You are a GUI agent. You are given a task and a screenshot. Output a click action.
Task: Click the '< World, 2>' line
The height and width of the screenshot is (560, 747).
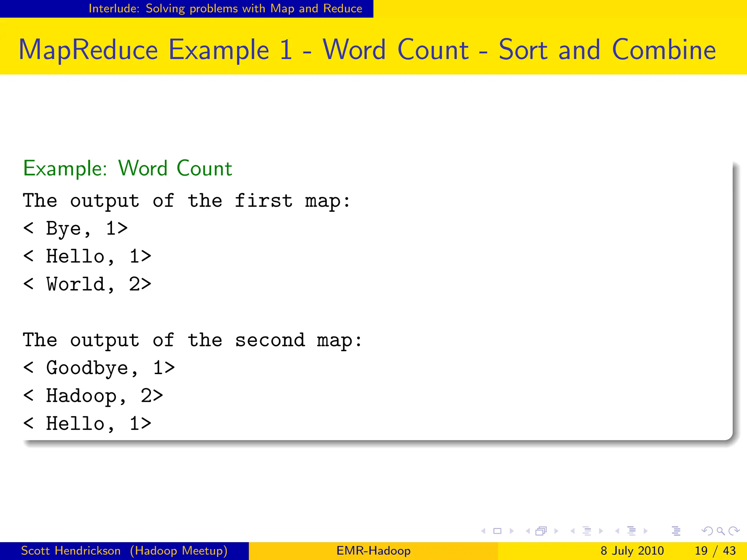point(87,284)
